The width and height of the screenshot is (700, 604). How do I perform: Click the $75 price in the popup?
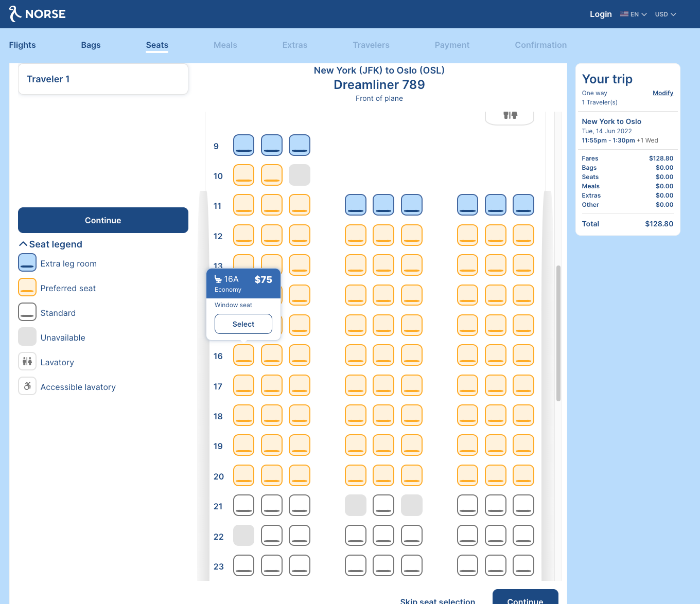click(x=264, y=280)
